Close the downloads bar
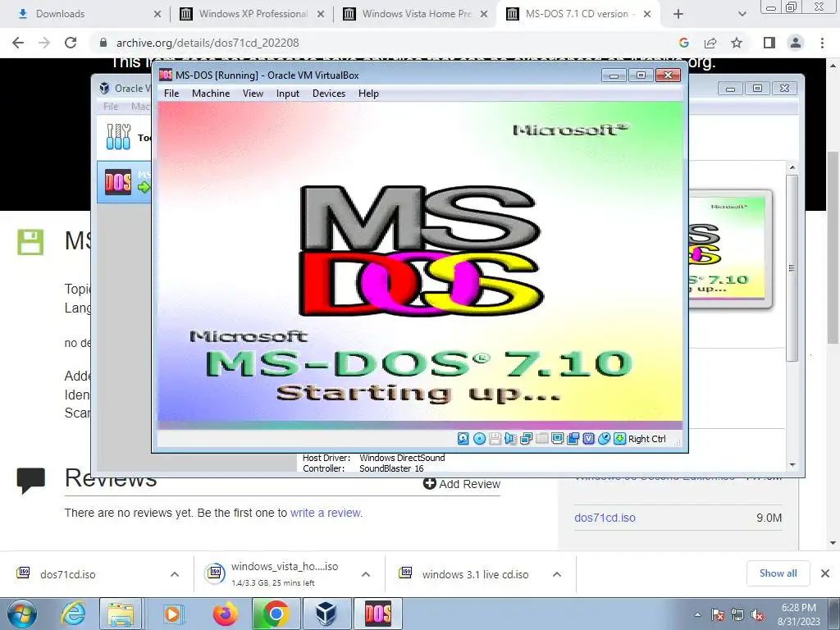Screen dimensions: 840x630 [x=825, y=573]
